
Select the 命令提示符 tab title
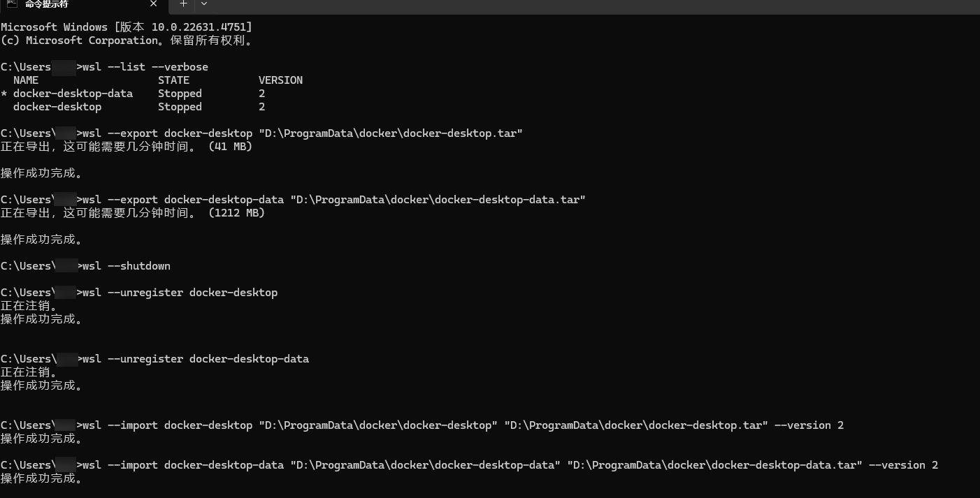47,3
